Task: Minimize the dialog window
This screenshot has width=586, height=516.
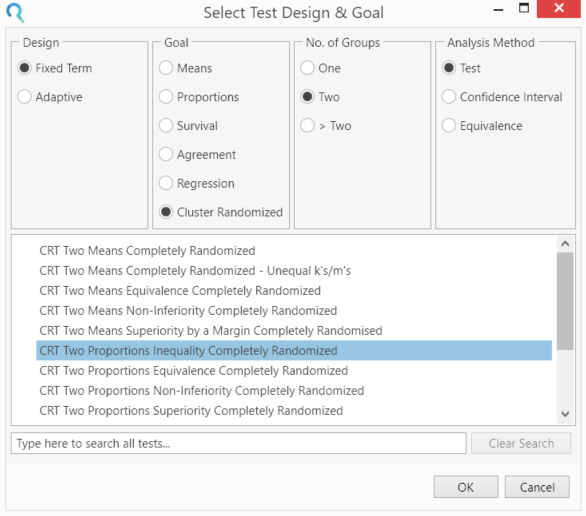Action: (x=498, y=10)
